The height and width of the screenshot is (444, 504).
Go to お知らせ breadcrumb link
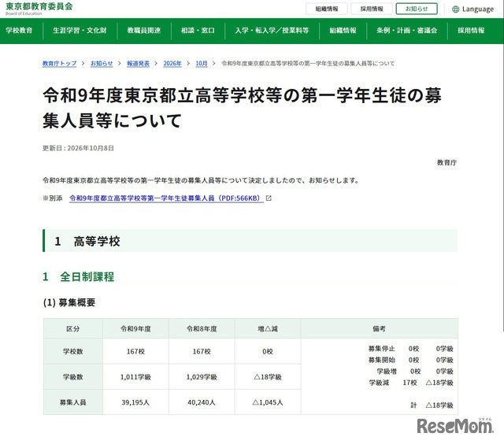click(x=102, y=63)
